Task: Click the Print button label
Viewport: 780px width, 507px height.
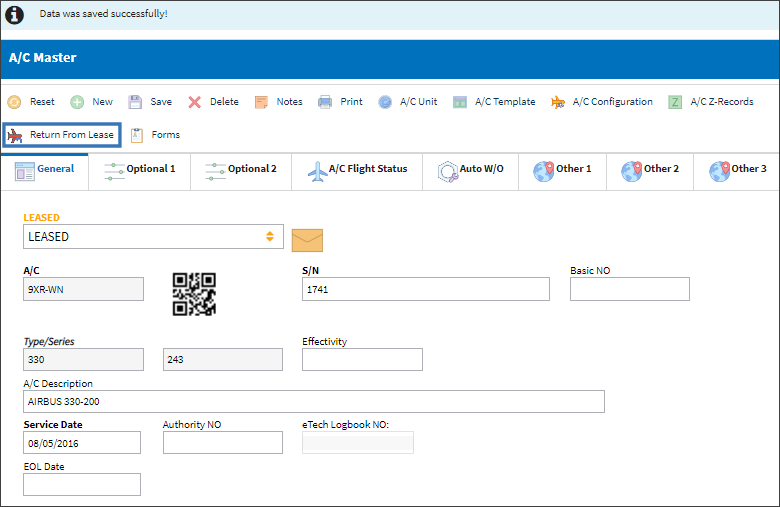Action: (x=351, y=101)
